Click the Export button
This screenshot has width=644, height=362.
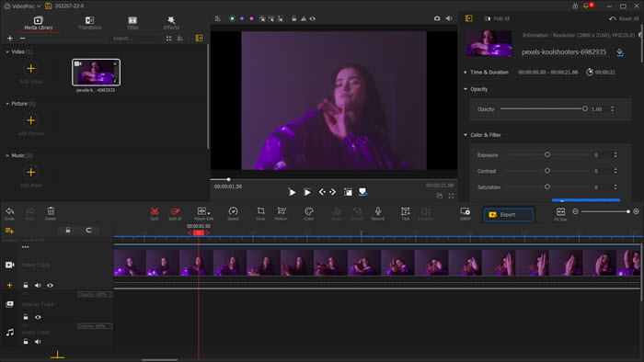click(509, 214)
